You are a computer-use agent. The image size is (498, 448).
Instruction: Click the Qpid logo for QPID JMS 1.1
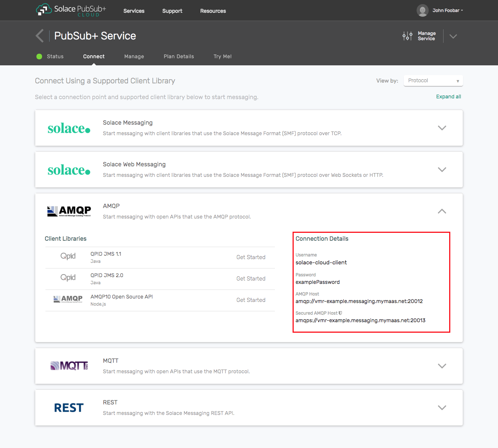[68, 256]
